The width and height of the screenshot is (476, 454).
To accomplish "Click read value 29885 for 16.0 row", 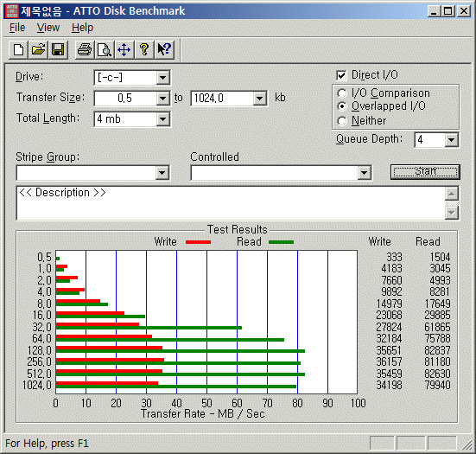I will click(x=437, y=315).
